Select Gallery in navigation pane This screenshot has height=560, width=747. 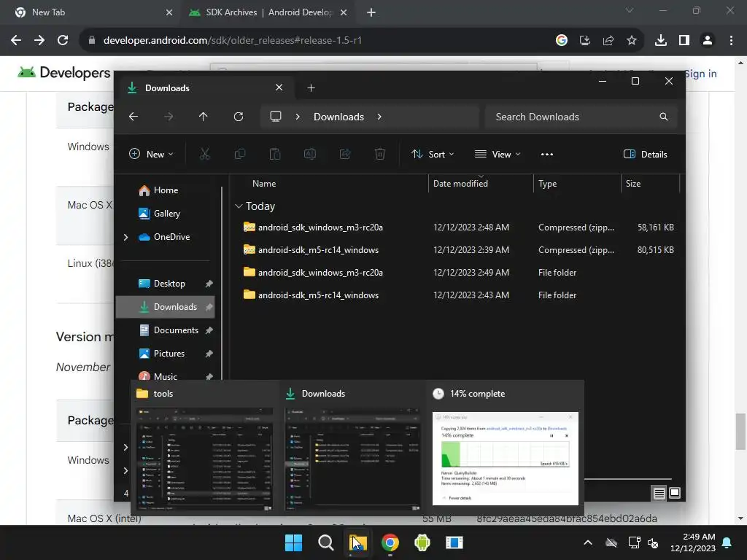166,214
